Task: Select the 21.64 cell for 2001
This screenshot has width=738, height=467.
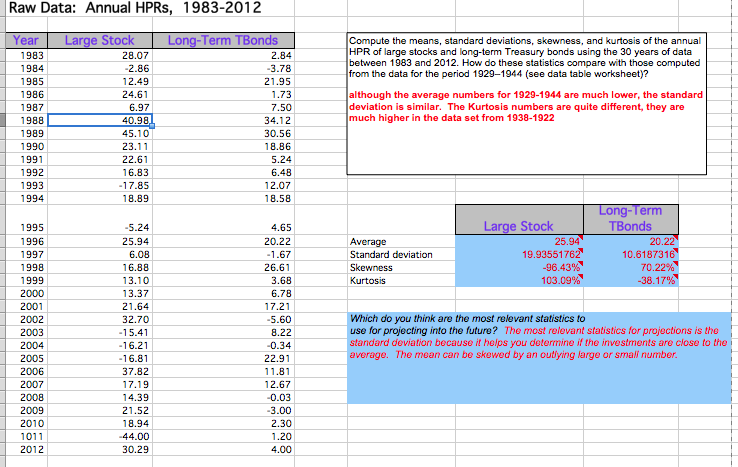Action: pyautogui.click(x=100, y=306)
